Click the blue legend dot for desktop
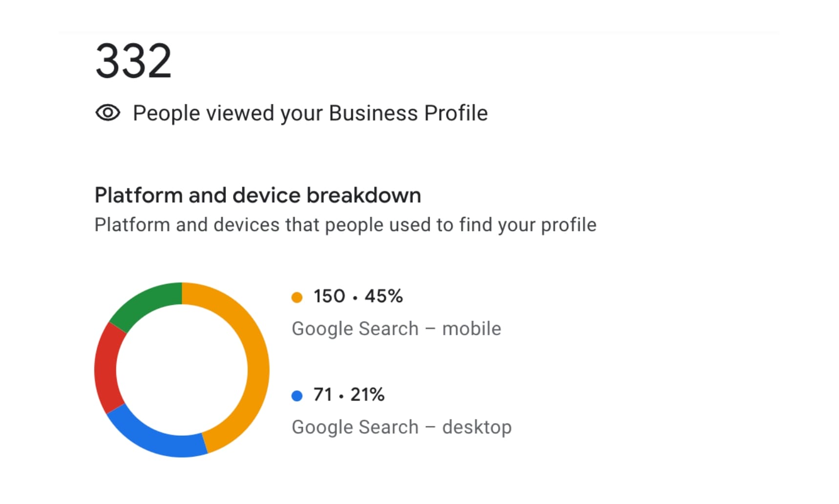 pos(297,396)
